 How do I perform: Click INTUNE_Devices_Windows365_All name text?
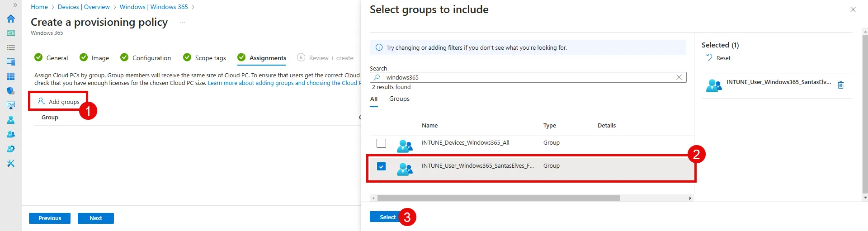coord(465,143)
